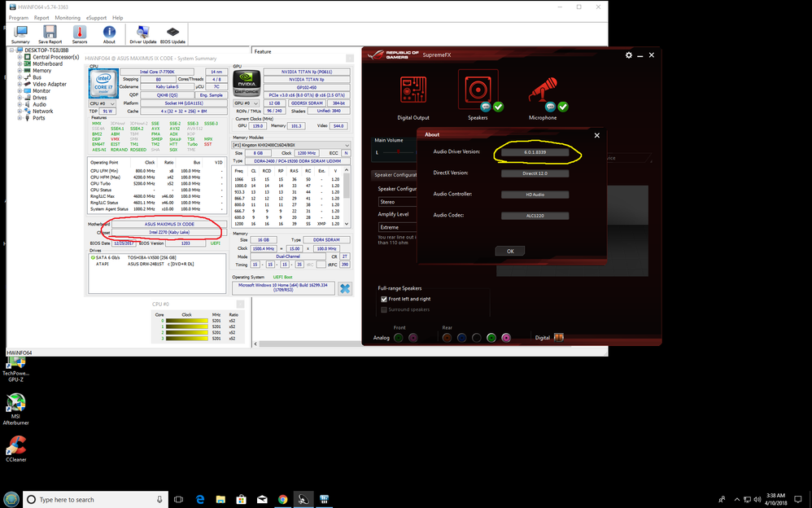Click OK in the About dialog
812x508 pixels.
(510, 251)
